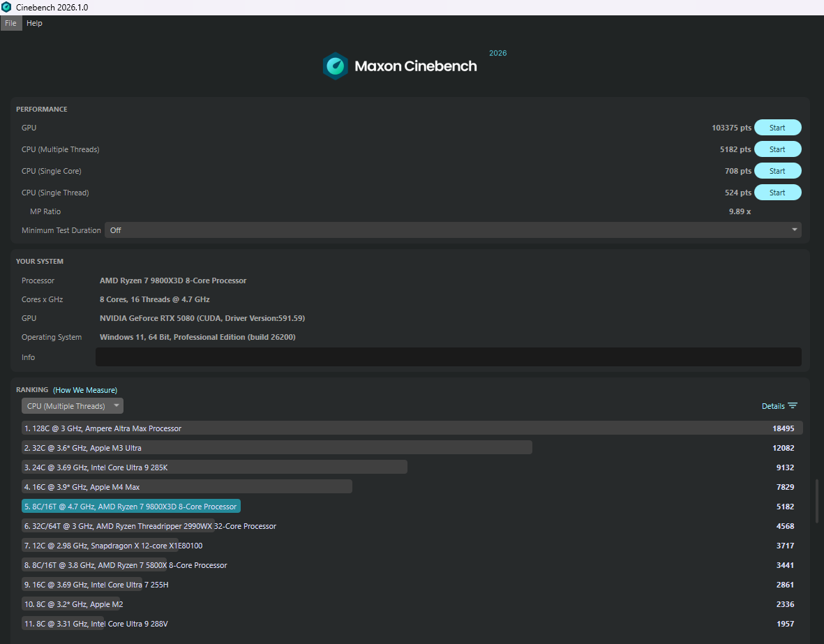The width and height of the screenshot is (824, 644).
Task: Select the Intel Core Ultra 9 285K row
Action: click(x=412, y=467)
